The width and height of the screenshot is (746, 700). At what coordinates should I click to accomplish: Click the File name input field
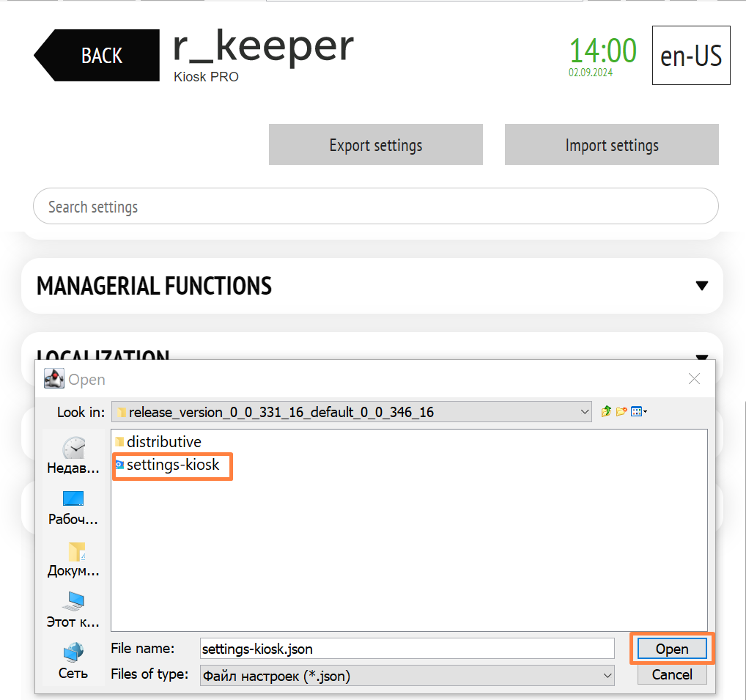point(407,649)
